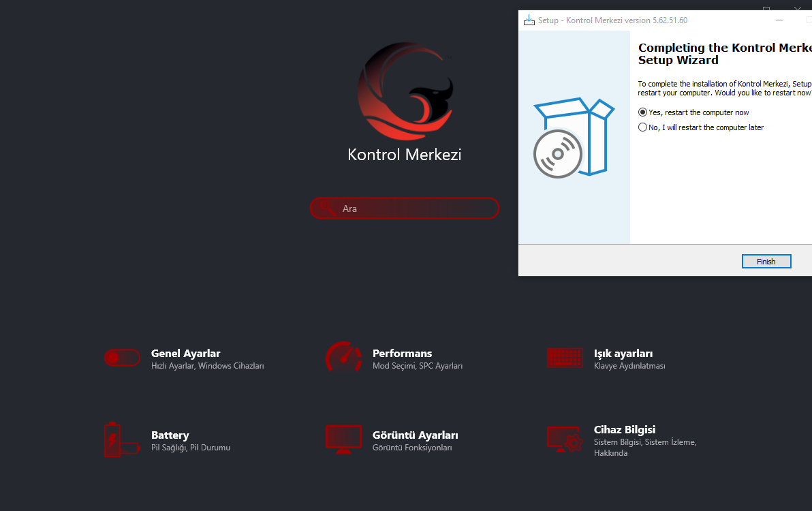Open the Işık ayarları keyboard icon
This screenshot has width=812, height=511.
click(x=565, y=358)
